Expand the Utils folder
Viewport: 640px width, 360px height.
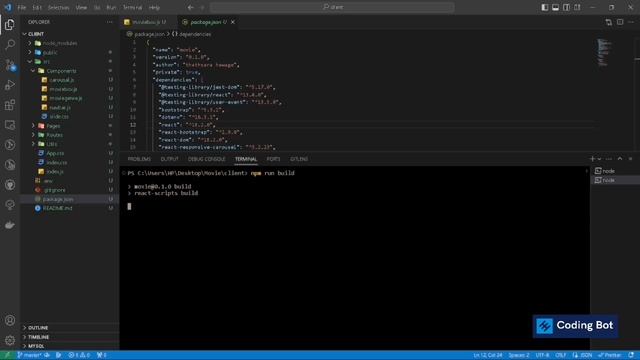click(x=33, y=144)
